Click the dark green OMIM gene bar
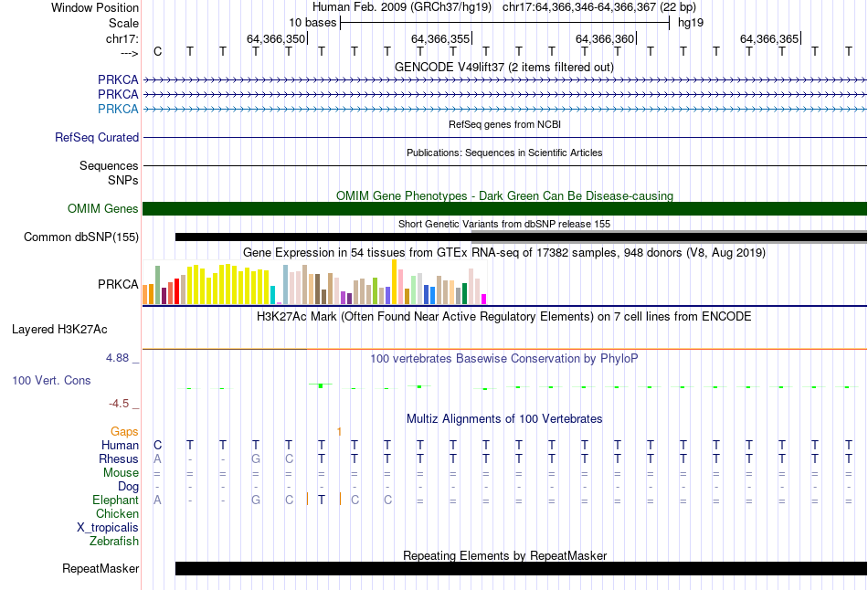 [504, 208]
